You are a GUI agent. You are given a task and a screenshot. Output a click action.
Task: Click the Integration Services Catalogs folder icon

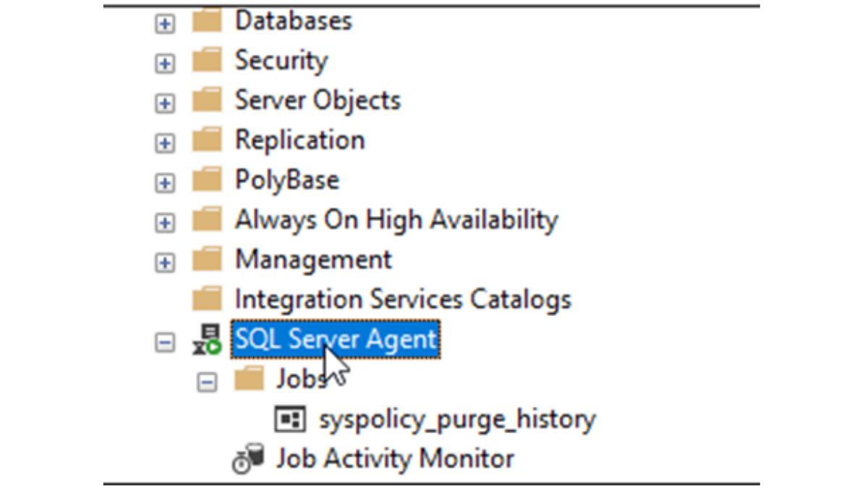pyautogui.click(x=208, y=299)
